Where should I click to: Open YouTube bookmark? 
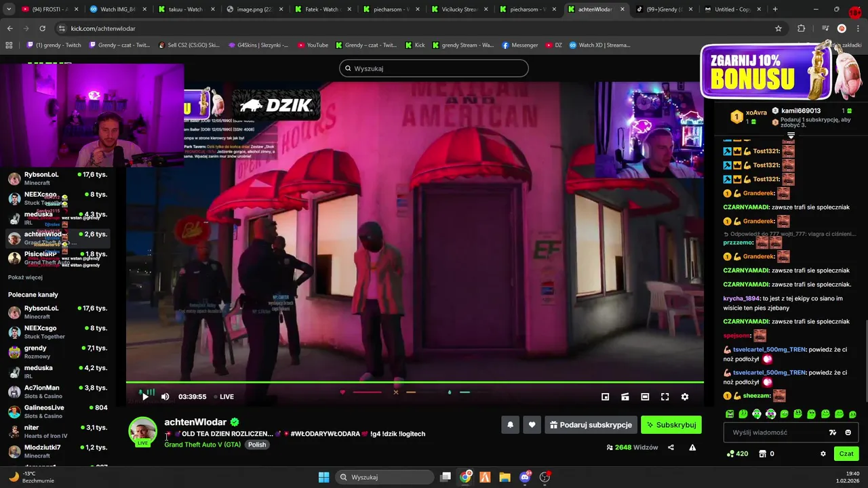pyautogui.click(x=313, y=45)
